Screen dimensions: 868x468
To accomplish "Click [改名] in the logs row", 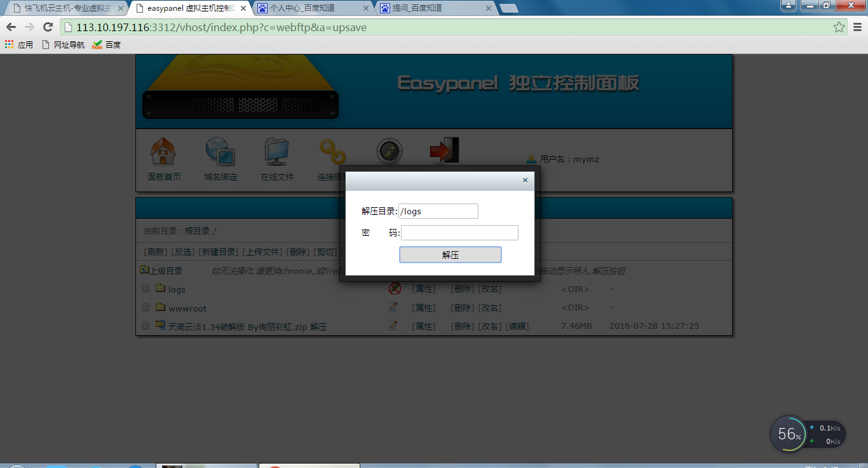I will pyautogui.click(x=490, y=289).
